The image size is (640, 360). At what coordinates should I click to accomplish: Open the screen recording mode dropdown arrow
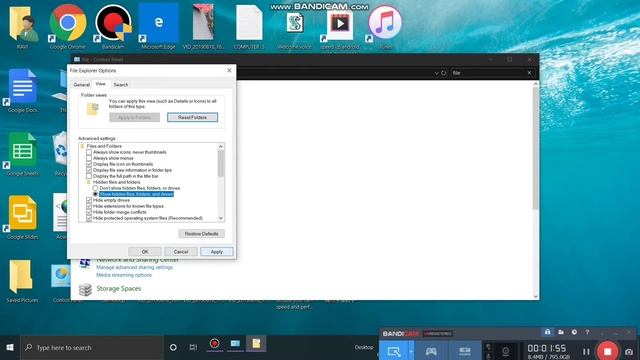[411, 351]
